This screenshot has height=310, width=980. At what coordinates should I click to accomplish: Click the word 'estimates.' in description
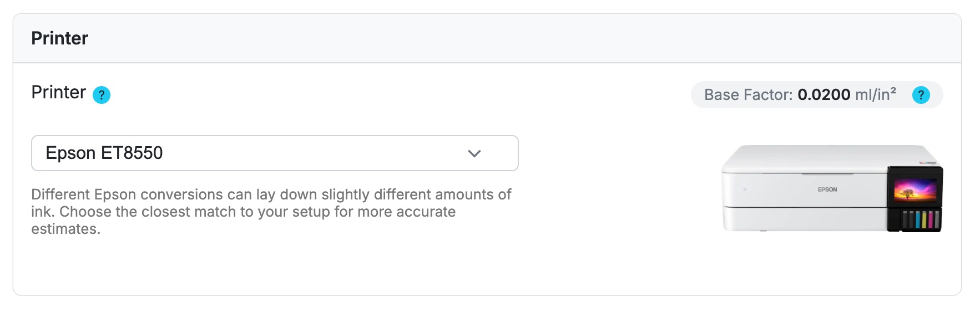[66, 229]
